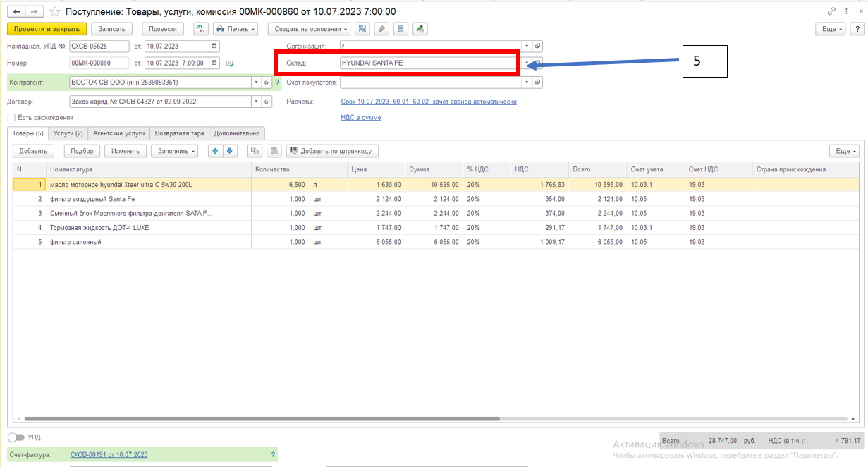Toggle the УПД switch
The width and height of the screenshot is (868, 467).
pos(16,437)
